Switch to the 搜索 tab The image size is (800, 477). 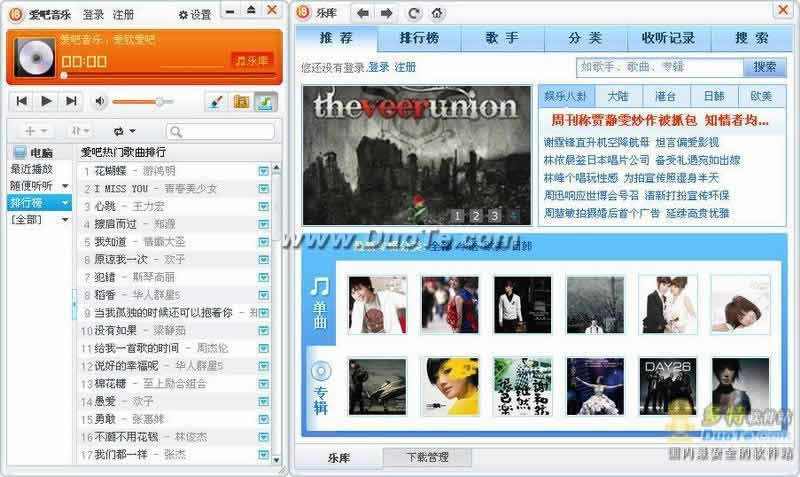coord(752,38)
